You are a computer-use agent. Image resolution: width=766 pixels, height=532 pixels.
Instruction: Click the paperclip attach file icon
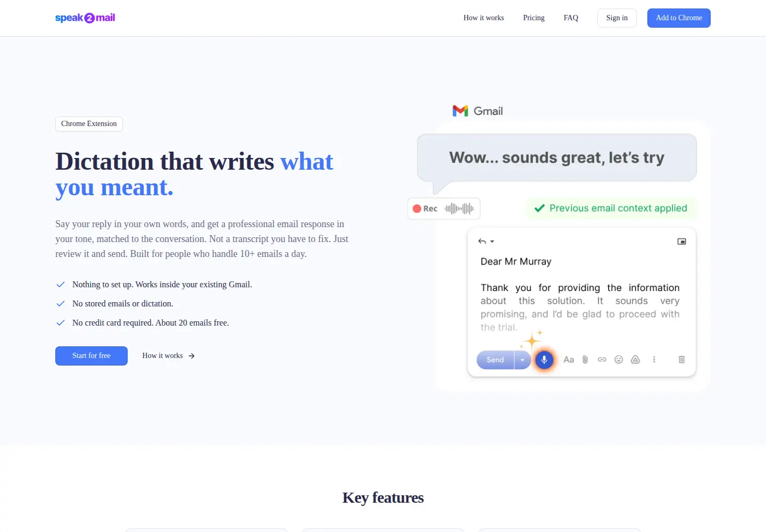pyautogui.click(x=585, y=360)
